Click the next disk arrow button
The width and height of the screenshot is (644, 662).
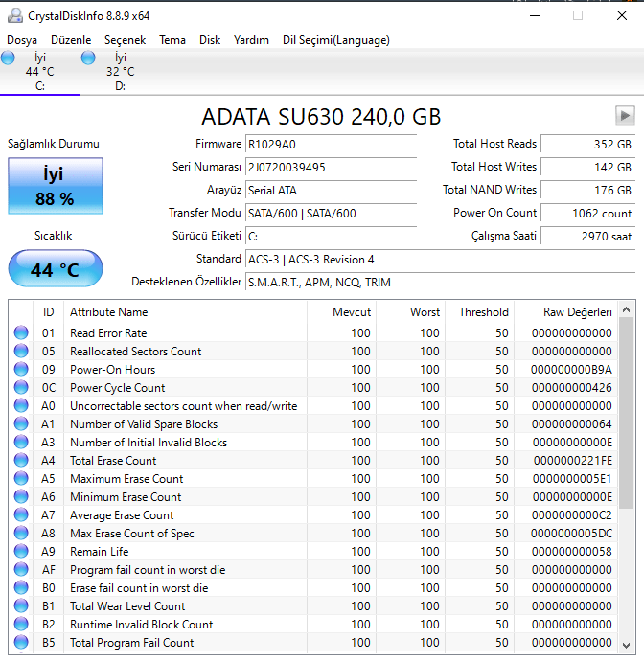(x=625, y=115)
